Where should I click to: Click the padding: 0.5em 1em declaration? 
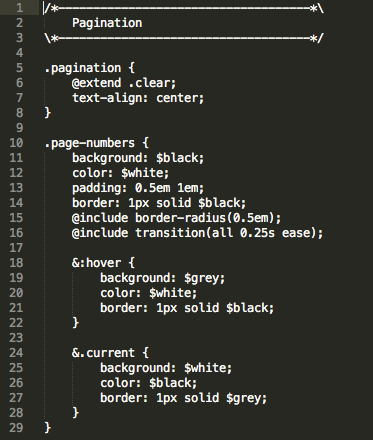point(138,188)
